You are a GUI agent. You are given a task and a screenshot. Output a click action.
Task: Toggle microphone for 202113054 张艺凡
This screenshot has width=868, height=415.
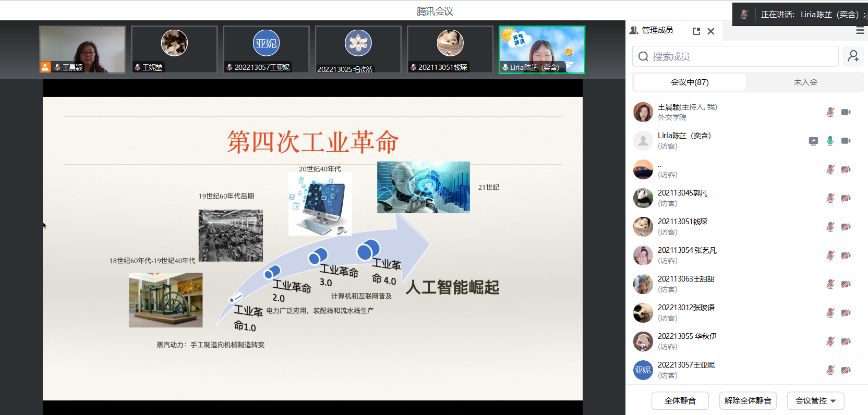click(x=830, y=255)
